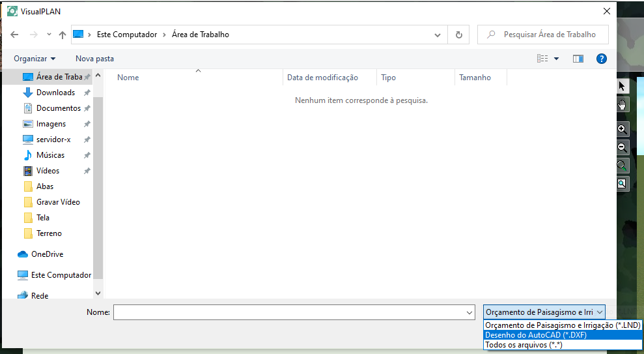Choose Desenho do AutoCAD (*.DXF) option
The width and height of the screenshot is (644, 354).
click(536, 335)
